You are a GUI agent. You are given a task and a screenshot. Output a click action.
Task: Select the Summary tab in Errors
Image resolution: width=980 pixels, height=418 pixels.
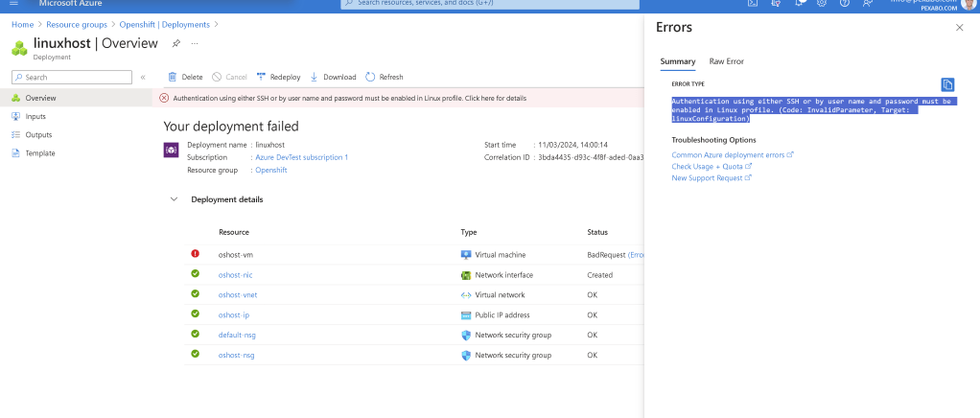pos(678,61)
